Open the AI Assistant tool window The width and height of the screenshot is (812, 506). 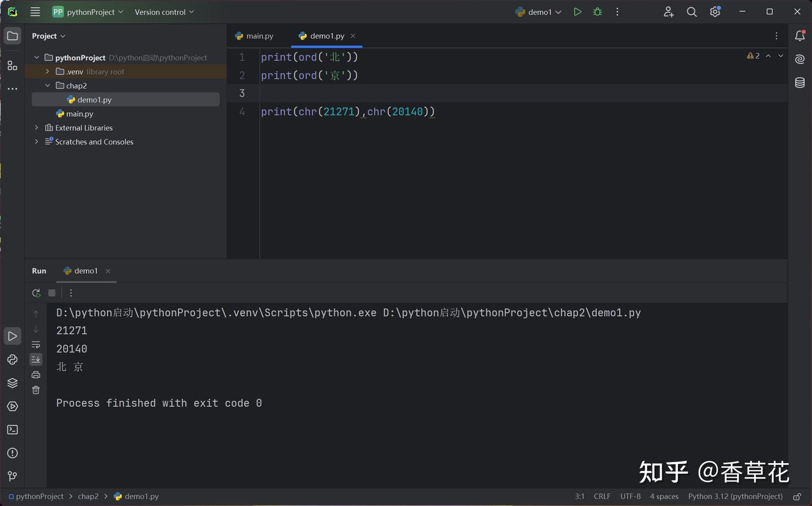pos(800,59)
